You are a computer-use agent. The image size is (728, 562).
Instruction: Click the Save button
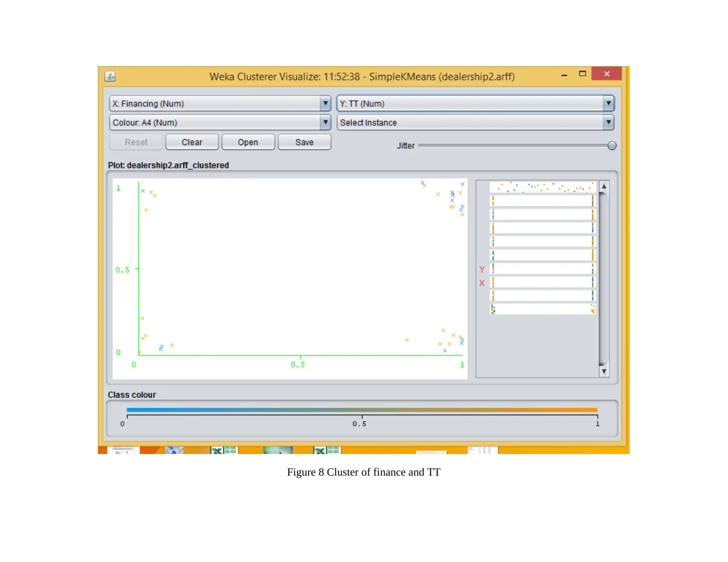click(304, 142)
